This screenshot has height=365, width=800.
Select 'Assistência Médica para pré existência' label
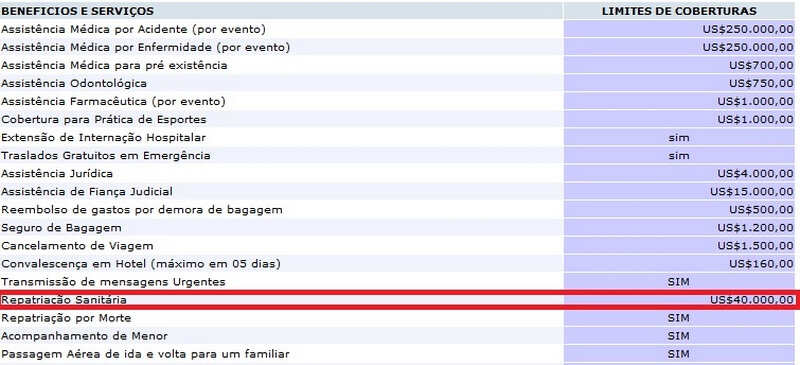(114, 65)
